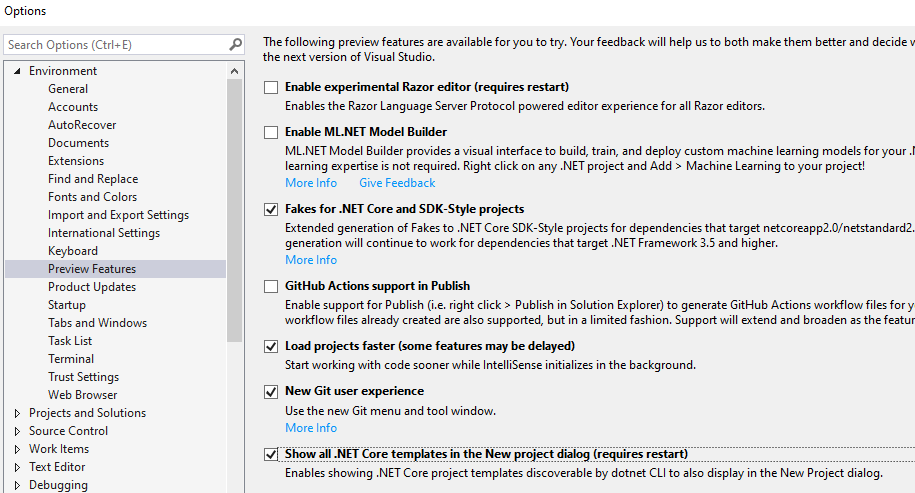Screen dimensions: 915x493
Task: Uncheck New Git user experience
Action: [271, 392]
